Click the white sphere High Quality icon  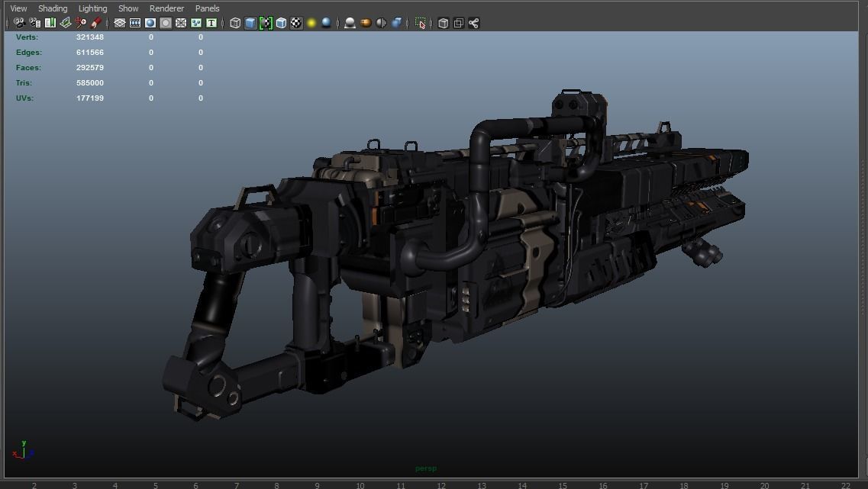click(x=350, y=23)
